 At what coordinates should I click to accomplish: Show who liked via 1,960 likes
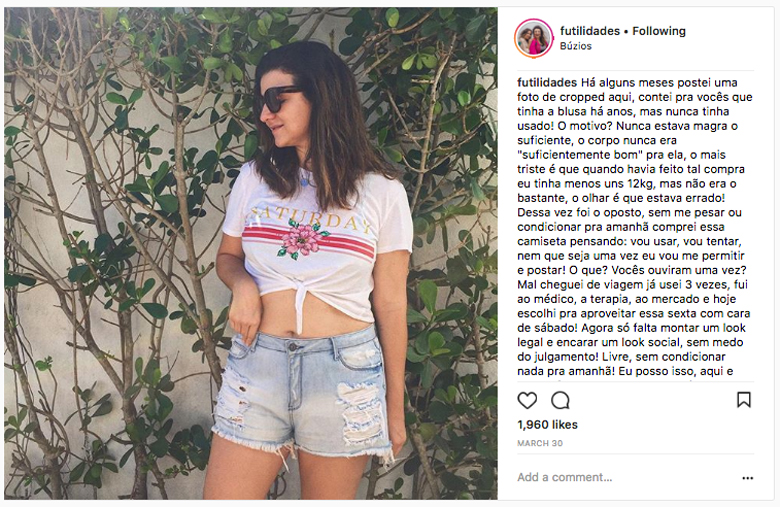(x=547, y=424)
